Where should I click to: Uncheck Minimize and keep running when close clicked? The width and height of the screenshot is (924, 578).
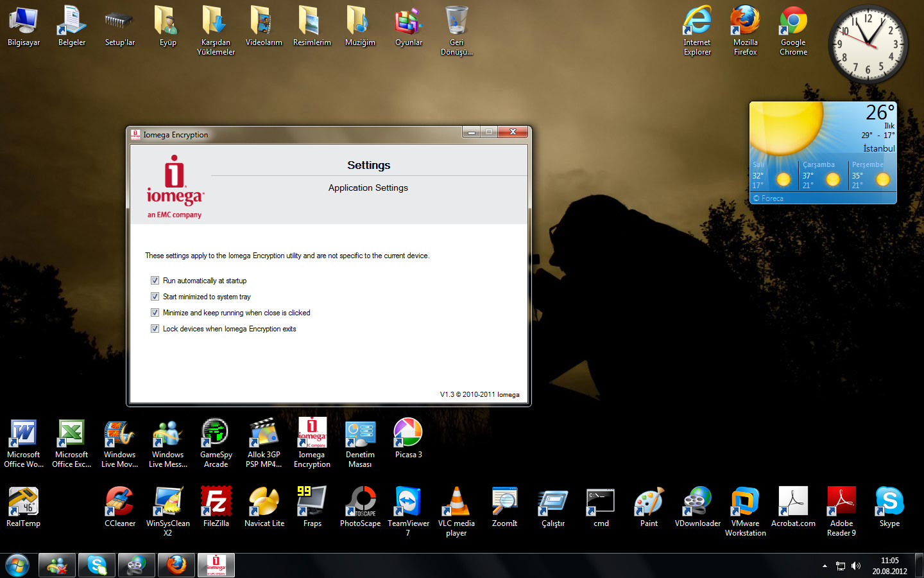(155, 313)
